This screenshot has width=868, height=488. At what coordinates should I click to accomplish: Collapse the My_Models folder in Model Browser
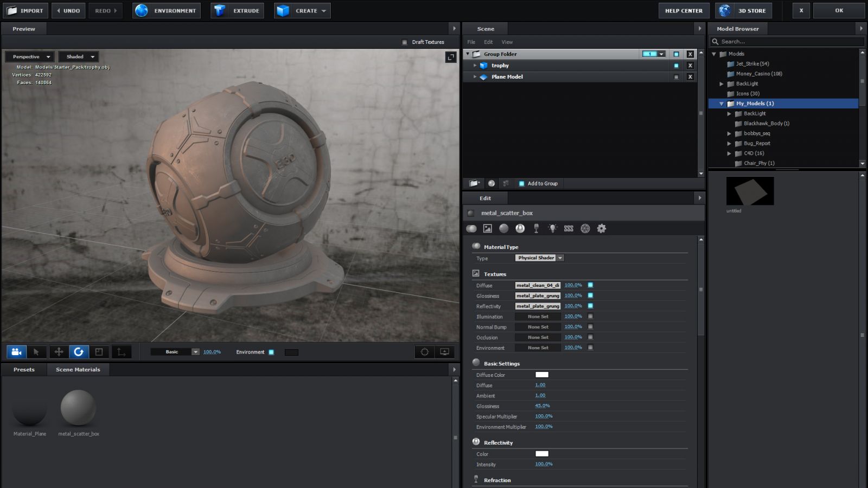[x=720, y=103]
